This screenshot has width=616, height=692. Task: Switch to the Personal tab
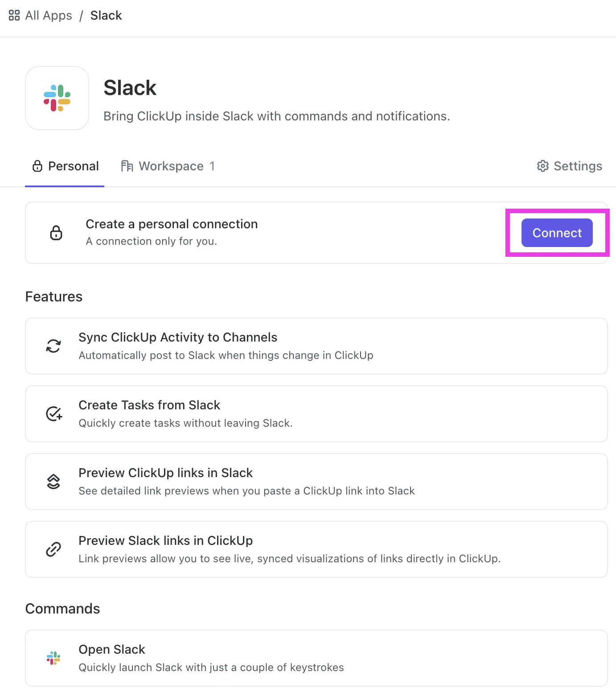pyautogui.click(x=65, y=166)
